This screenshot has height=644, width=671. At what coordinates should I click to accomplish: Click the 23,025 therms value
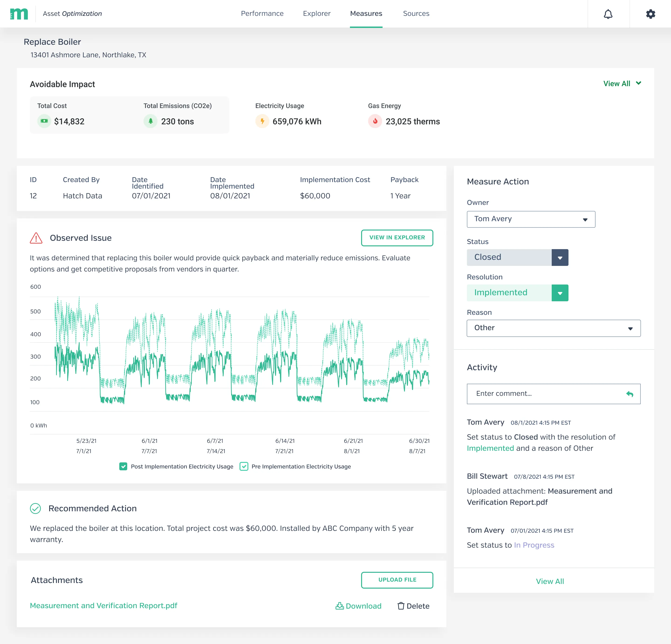click(x=413, y=122)
